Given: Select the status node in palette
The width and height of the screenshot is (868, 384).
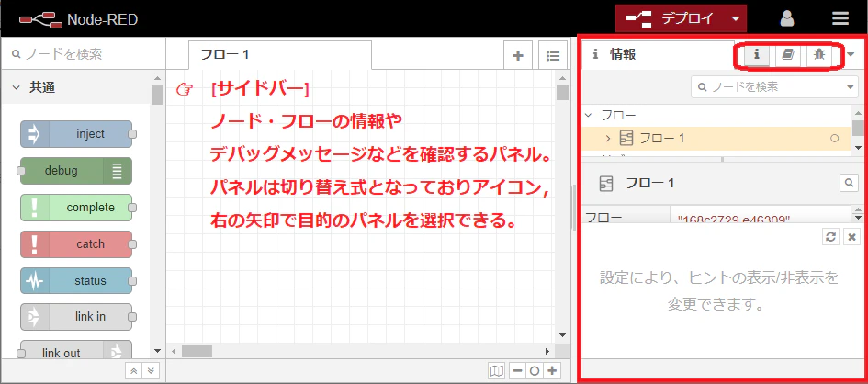Looking at the screenshot, I should click(x=77, y=280).
